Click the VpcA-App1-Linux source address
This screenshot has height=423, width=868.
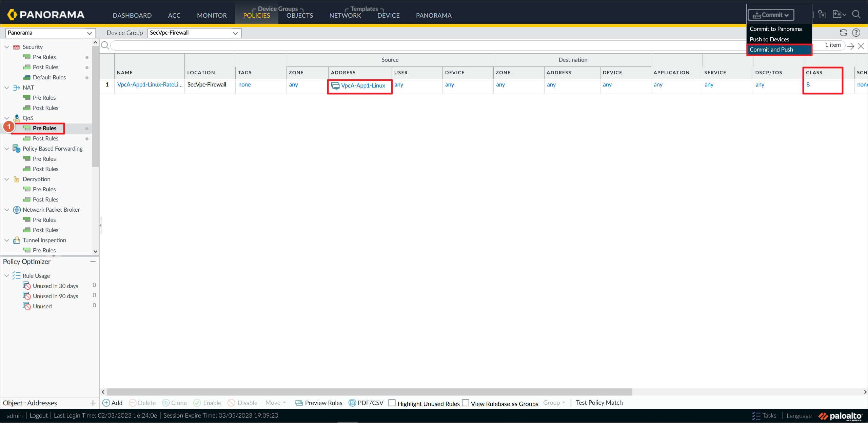point(363,85)
